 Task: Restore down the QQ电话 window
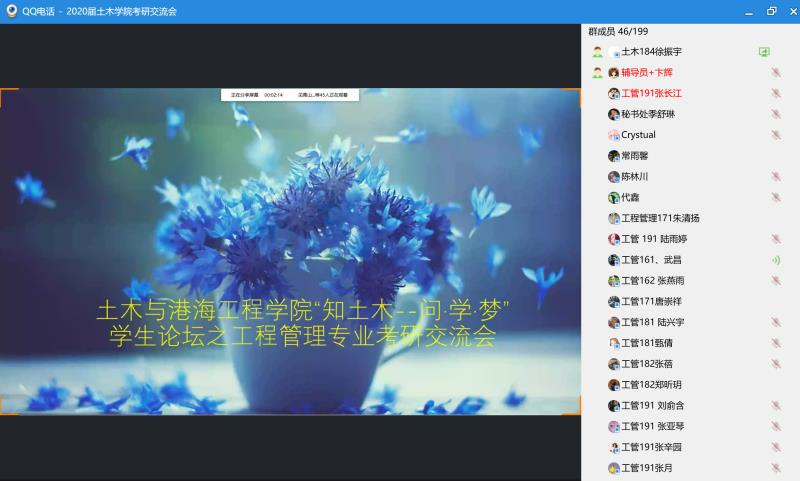coord(771,11)
